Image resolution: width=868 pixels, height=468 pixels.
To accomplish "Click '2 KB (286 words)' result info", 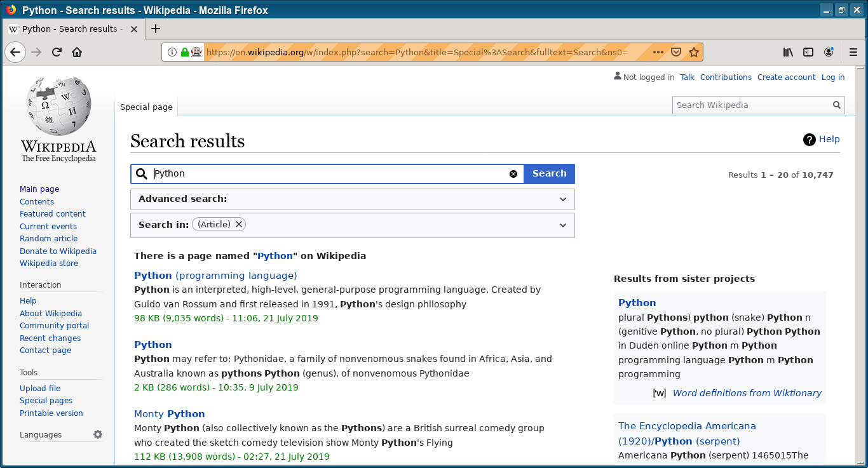I will pyautogui.click(x=172, y=387).
